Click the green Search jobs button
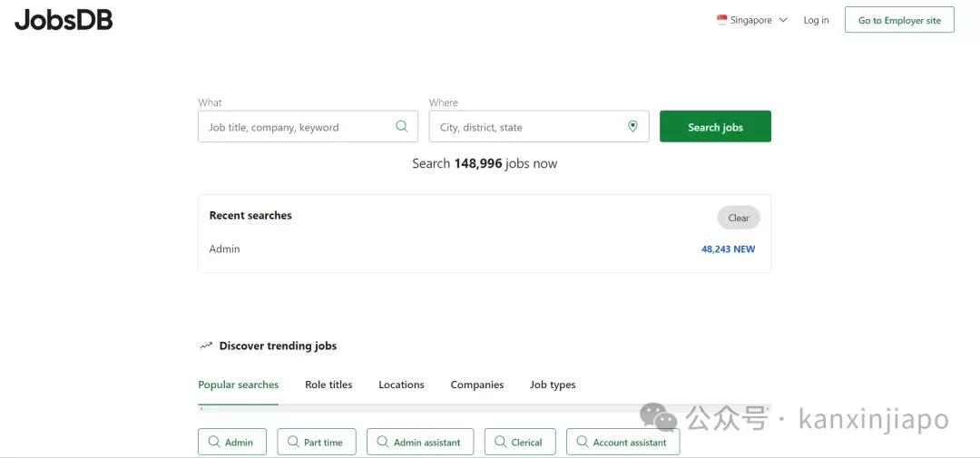The image size is (980, 458). pyautogui.click(x=715, y=126)
